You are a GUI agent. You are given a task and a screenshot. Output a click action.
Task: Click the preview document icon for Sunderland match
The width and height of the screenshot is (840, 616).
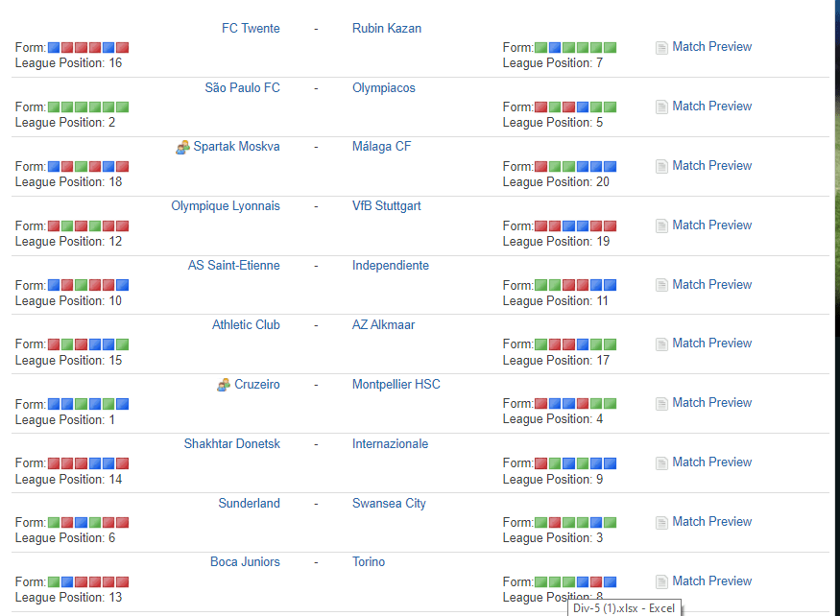[661, 522]
